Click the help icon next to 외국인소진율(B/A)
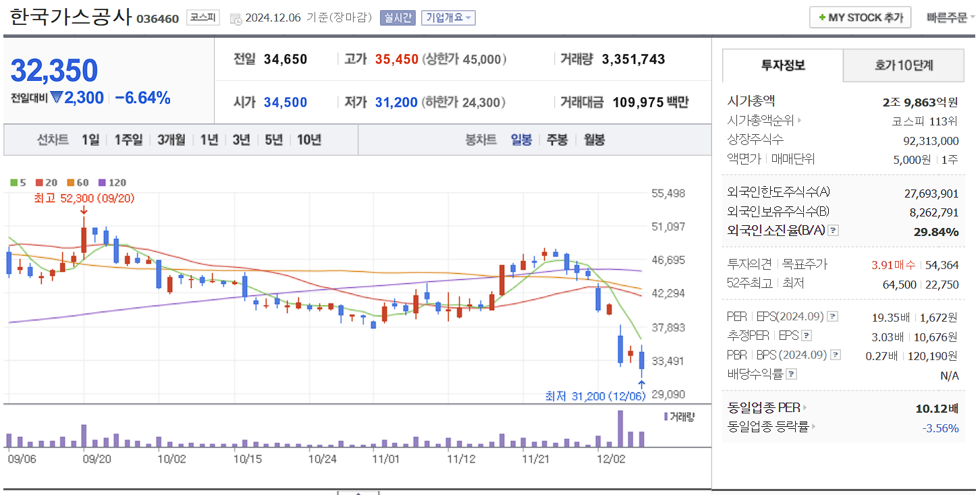Viewport: 980px width, 495px height. point(834,231)
